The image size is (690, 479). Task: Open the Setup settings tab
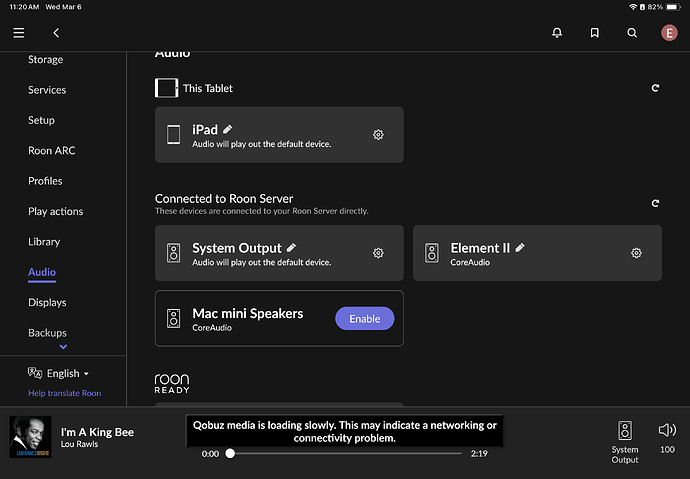[41, 120]
